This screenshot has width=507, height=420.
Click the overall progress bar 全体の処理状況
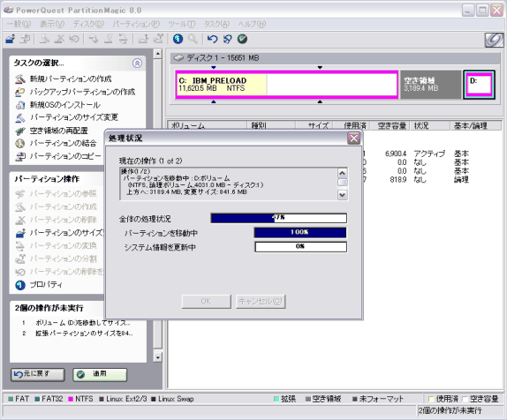click(x=279, y=218)
